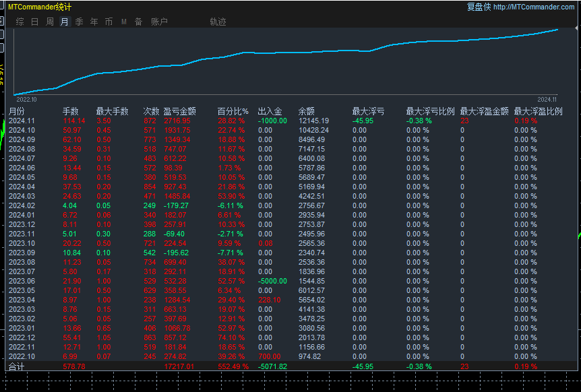
Task: Click the 700.00 deposit in 2022.10 row
Action: (x=270, y=356)
